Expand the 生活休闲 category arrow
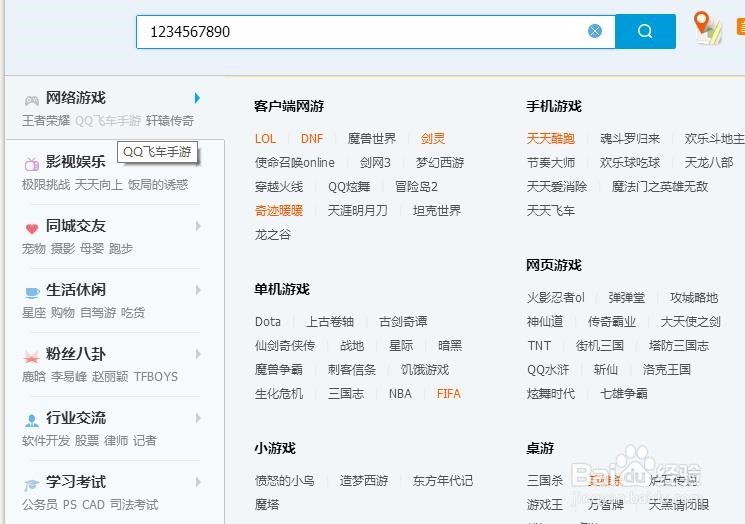Viewport: 745px width, 524px height. coord(198,290)
